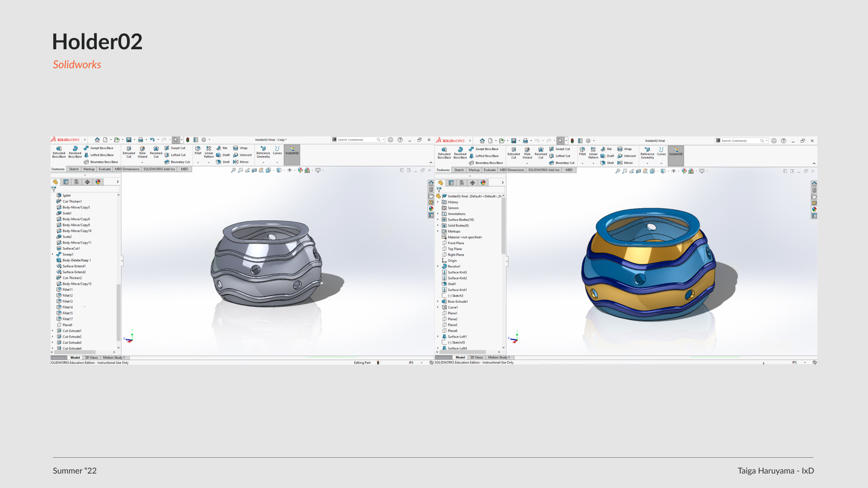Expand Solid Bodies(8) folder in tree
868x488 pixels.
click(438, 225)
